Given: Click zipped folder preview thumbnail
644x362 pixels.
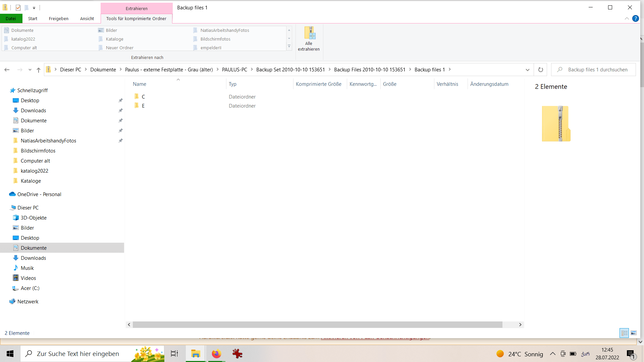Looking at the screenshot, I should click(x=556, y=124).
